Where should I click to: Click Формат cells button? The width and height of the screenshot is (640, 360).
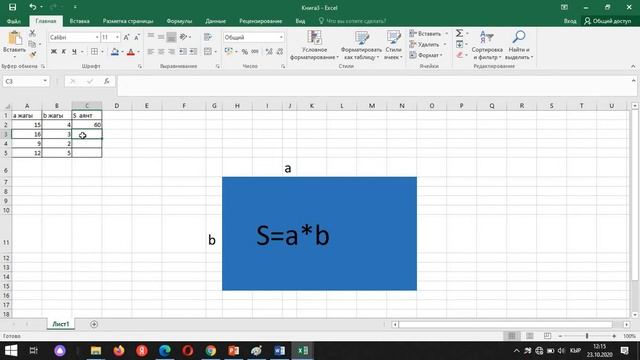[426, 55]
